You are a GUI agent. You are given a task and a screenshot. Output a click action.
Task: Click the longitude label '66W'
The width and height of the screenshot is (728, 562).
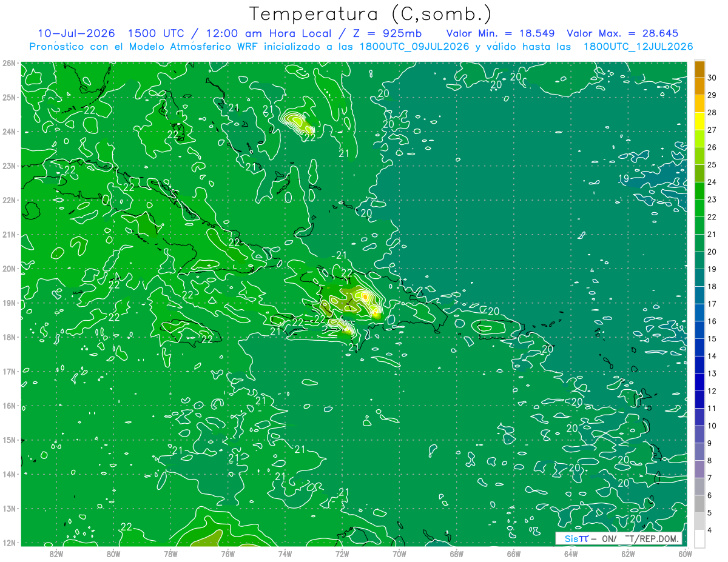514,554
